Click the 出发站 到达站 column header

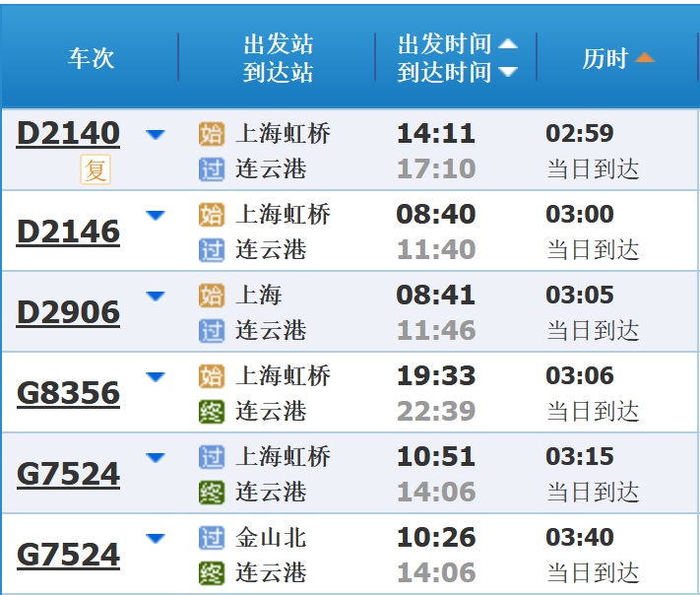pyautogui.click(x=278, y=58)
